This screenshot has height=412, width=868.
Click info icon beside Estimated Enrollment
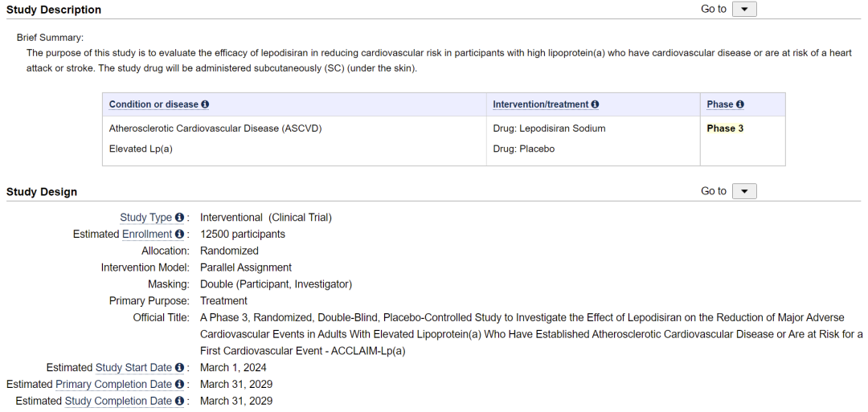point(179,235)
